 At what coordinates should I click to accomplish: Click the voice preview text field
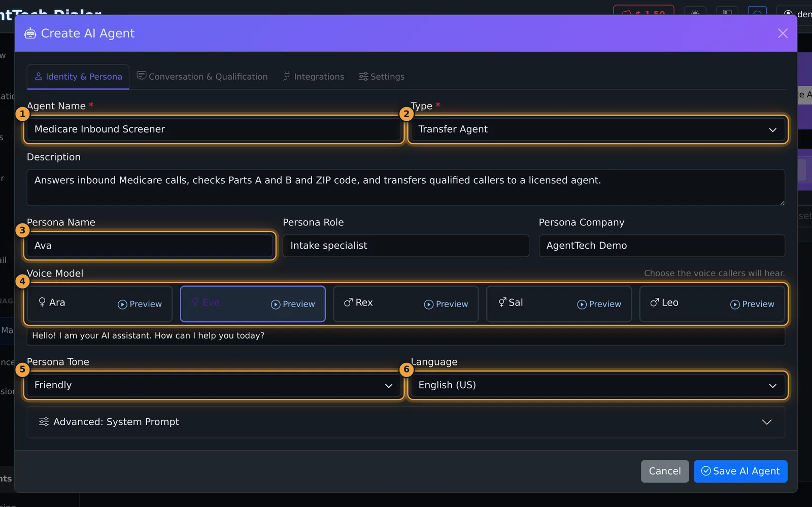406,336
